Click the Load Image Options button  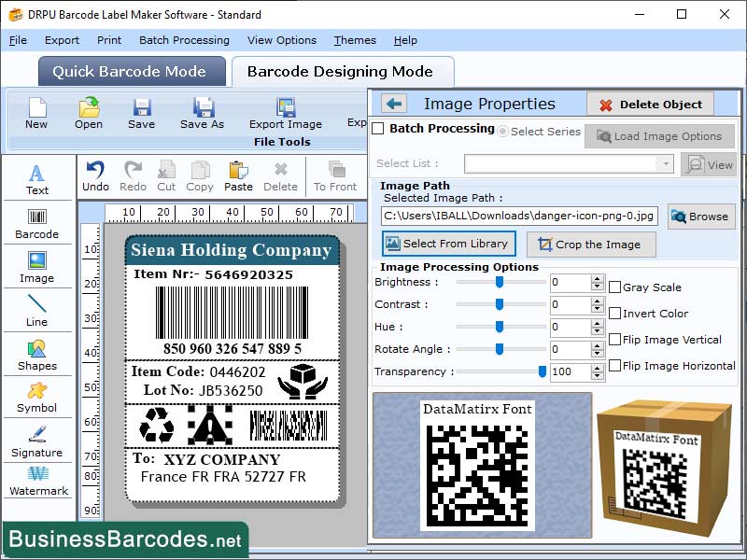pyautogui.click(x=659, y=136)
